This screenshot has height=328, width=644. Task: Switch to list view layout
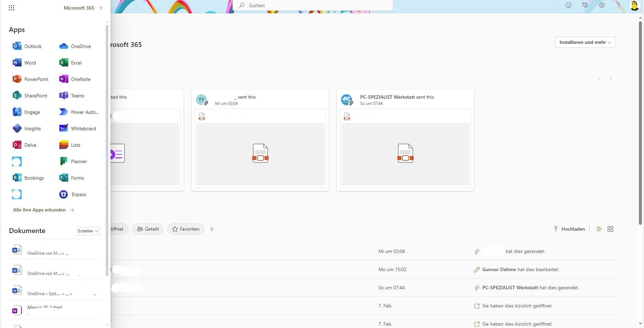point(599,229)
